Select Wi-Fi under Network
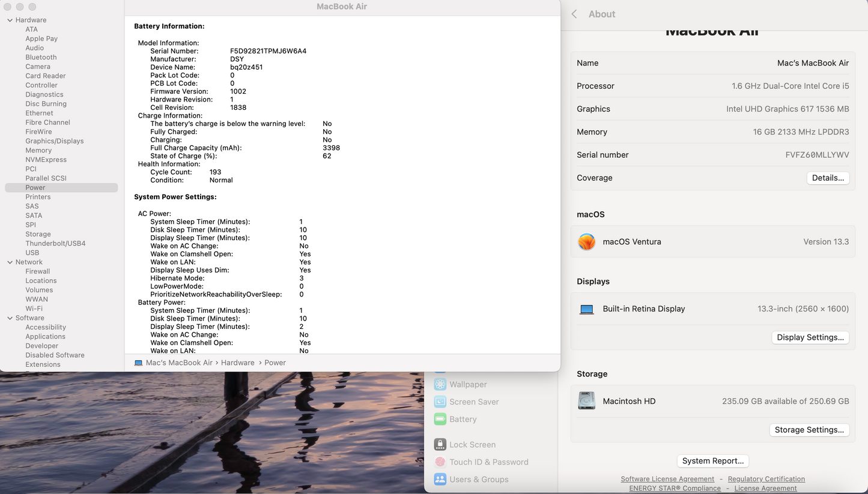 pos(34,309)
